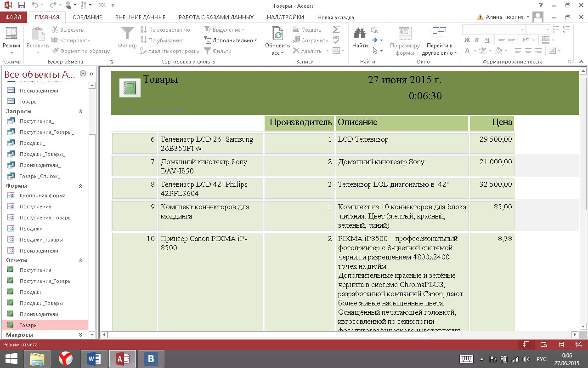Switch to the СОЗДАНИЕ ribbon tab
588x368 pixels.
[87, 17]
